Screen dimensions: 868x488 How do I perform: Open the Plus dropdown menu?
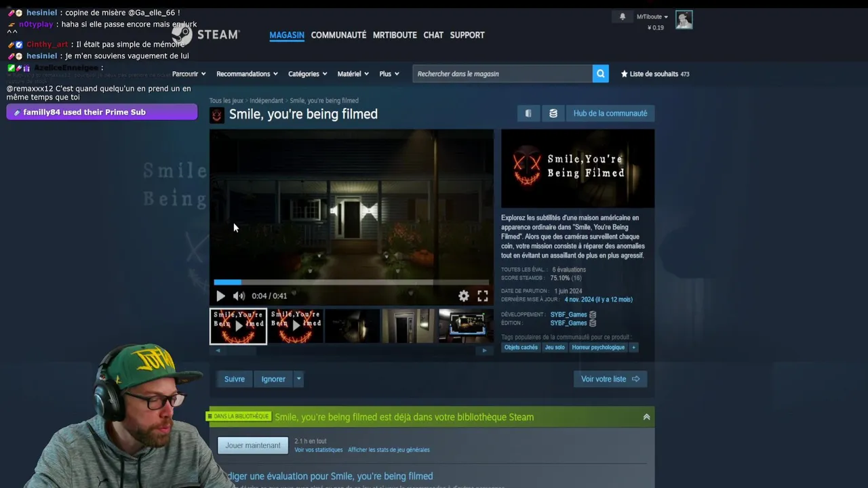pyautogui.click(x=389, y=74)
